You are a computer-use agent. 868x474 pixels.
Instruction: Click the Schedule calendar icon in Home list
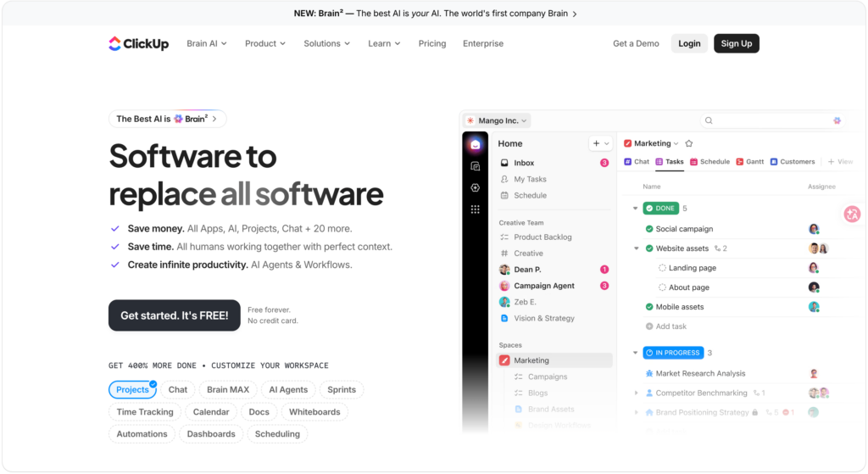pos(504,196)
